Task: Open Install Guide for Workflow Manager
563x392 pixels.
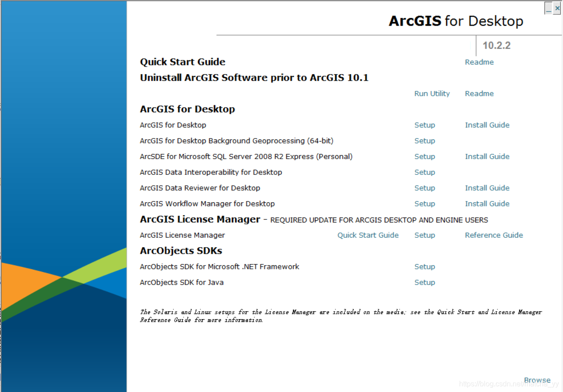Action: 487,204
